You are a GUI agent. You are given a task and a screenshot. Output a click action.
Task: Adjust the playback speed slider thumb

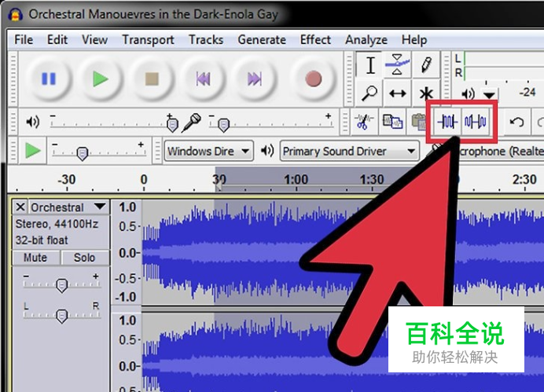click(83, 153)
